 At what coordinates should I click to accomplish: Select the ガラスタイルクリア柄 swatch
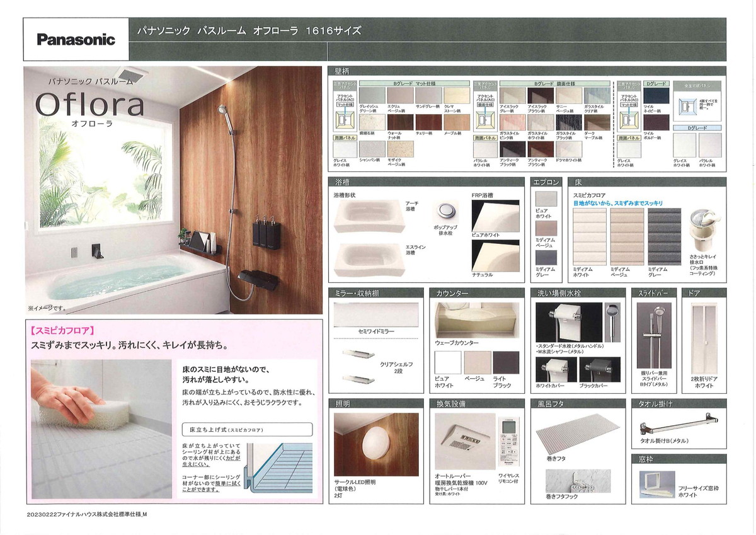pos(597,95)
